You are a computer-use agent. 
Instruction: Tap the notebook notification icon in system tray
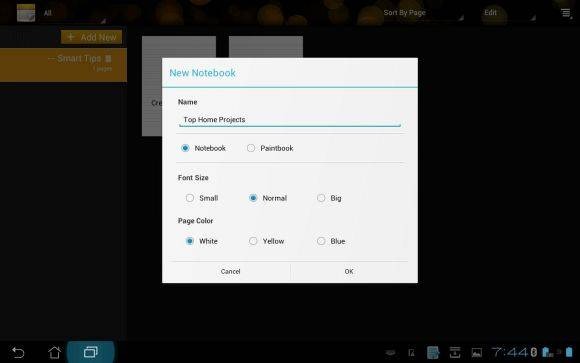tap(433, 352)
